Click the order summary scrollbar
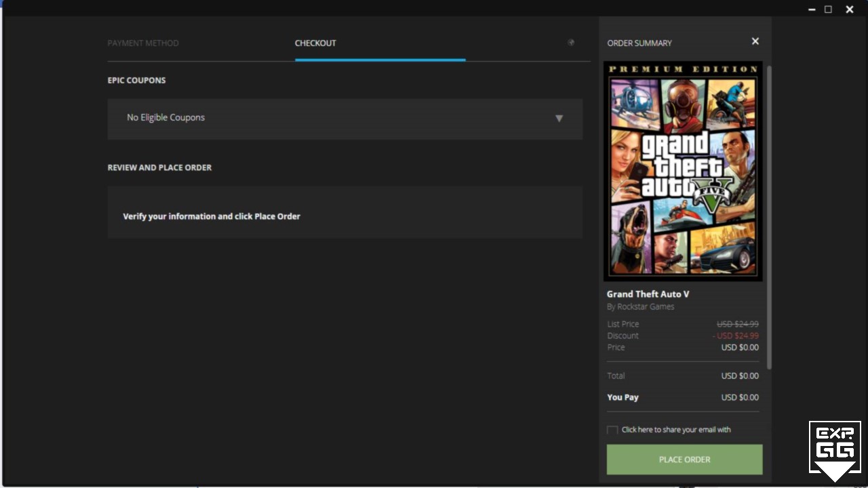868x488 pixels. [x=769, y=217]
